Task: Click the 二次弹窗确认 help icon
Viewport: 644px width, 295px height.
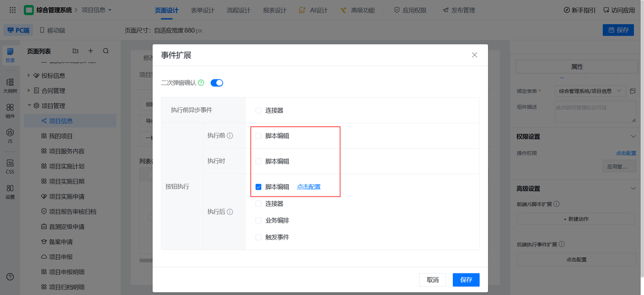Action: click(201, 83)
